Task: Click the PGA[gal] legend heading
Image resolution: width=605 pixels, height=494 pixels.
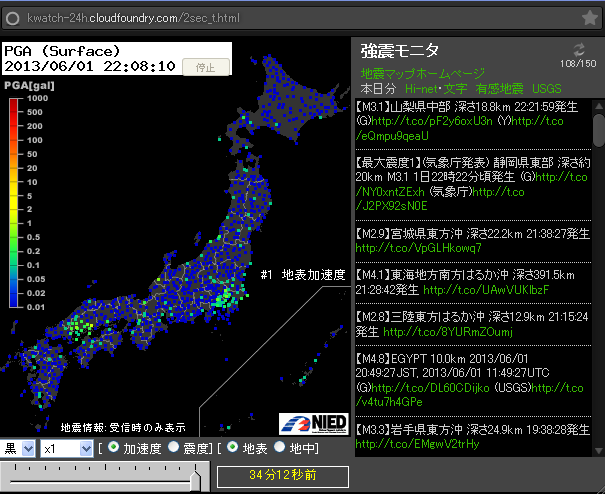Action: (x=29, y=86)
